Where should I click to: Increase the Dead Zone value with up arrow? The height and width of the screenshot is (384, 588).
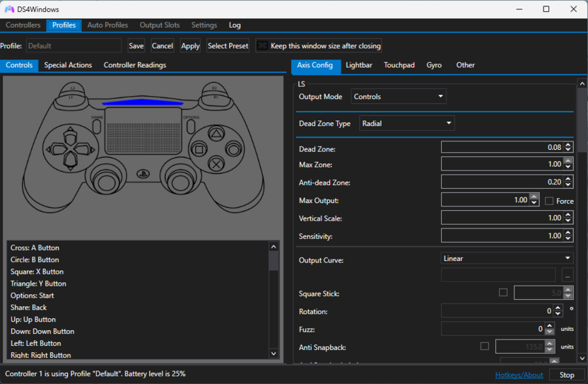click(570, 144)
